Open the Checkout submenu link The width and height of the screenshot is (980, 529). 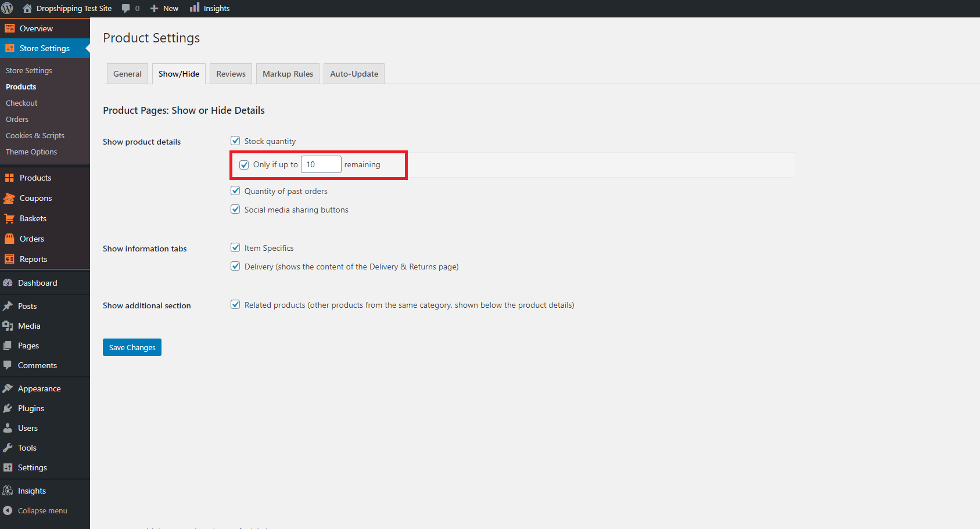[x=21, y=103]
